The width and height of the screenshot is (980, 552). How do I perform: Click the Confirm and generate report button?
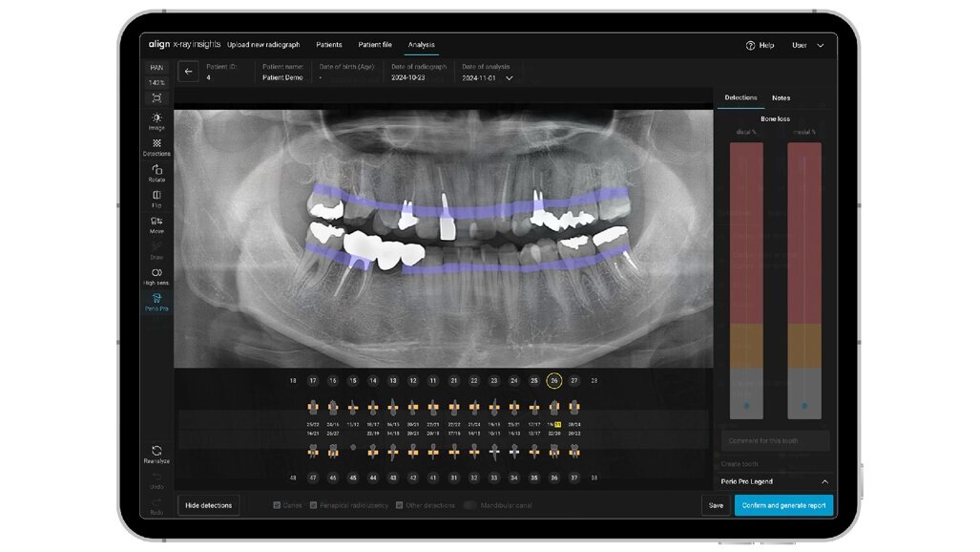[x=782, y=505]
